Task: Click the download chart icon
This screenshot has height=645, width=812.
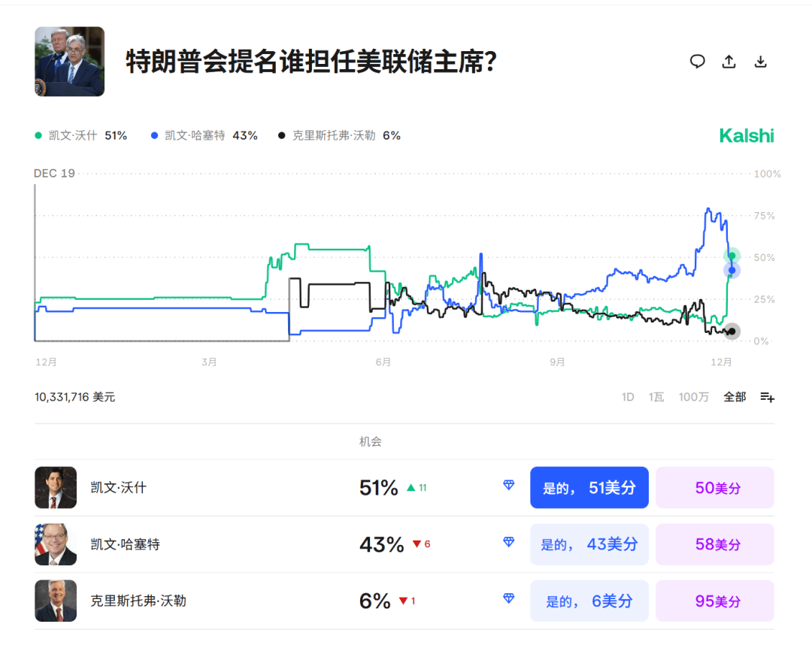Action: 761,62
